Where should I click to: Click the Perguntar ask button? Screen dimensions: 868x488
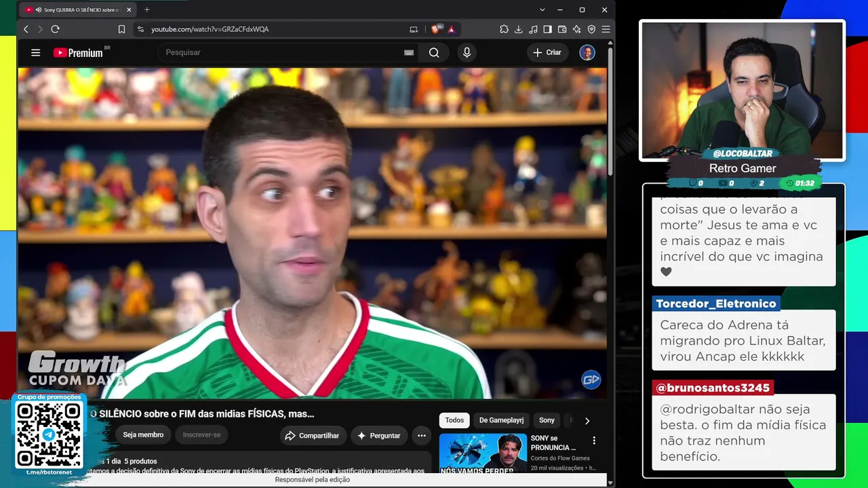[x=379, y=436]
